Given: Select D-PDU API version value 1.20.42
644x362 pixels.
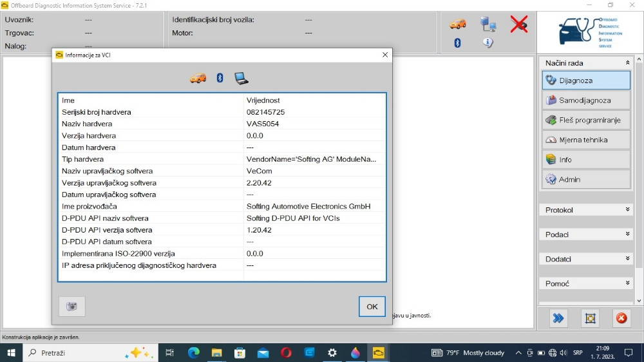Looking at the screenshot, I should (x=259, y=230).
